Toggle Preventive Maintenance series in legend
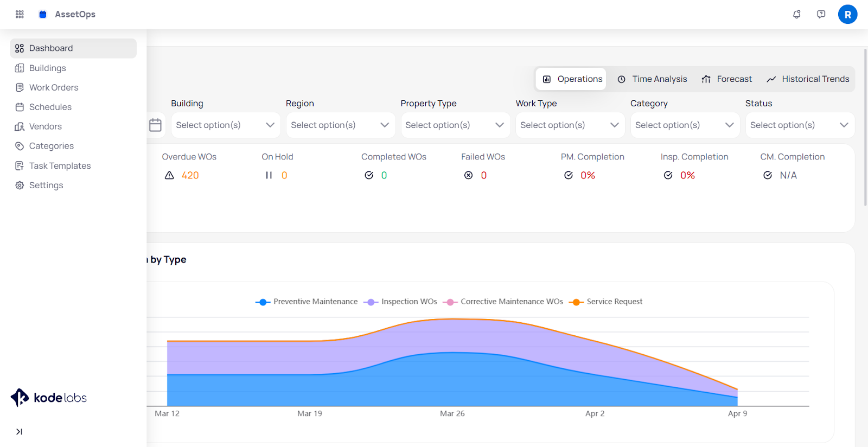 point(307,302)
